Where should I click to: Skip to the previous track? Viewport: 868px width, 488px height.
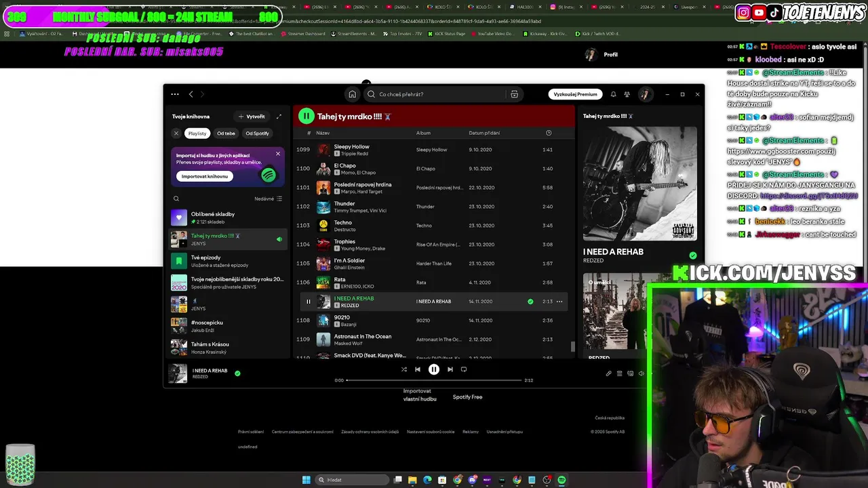click(418, 369)
